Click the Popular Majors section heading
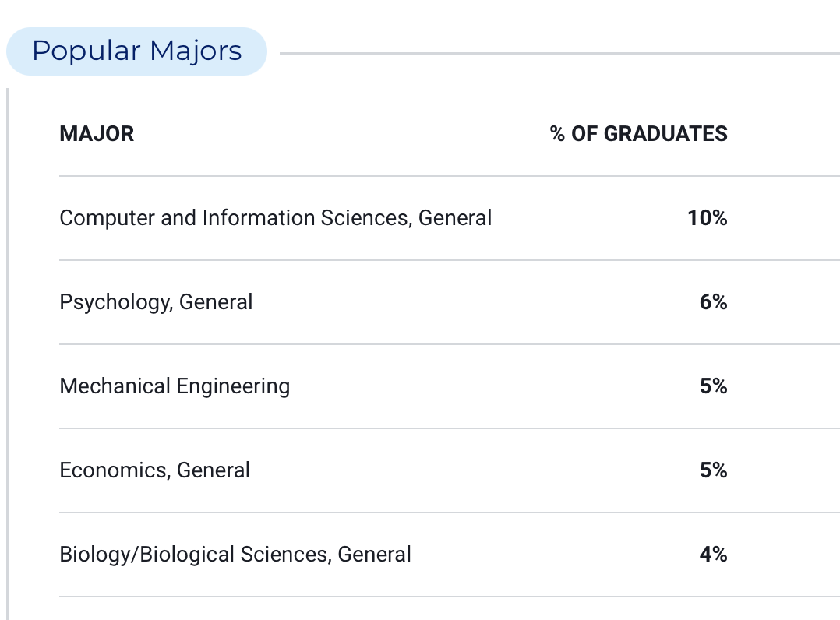The width and height of the screenshot is (840, 620). click(x=136, y=51)
